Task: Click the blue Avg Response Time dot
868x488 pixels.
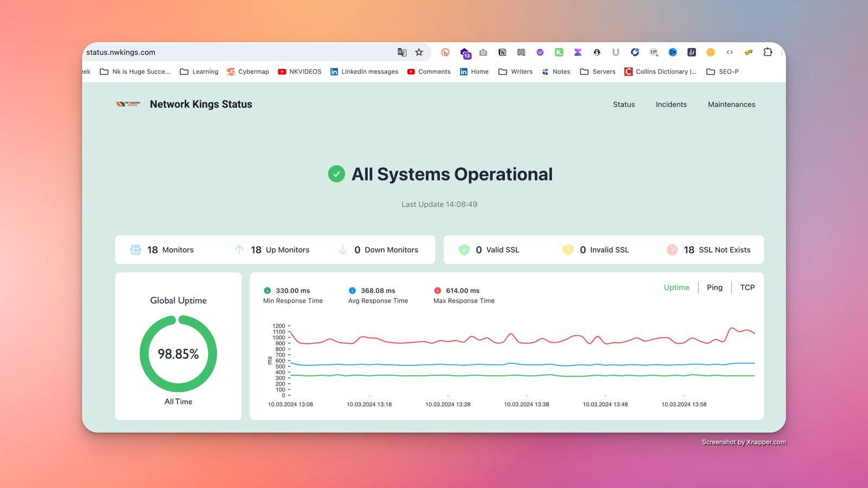Action: 352,291
